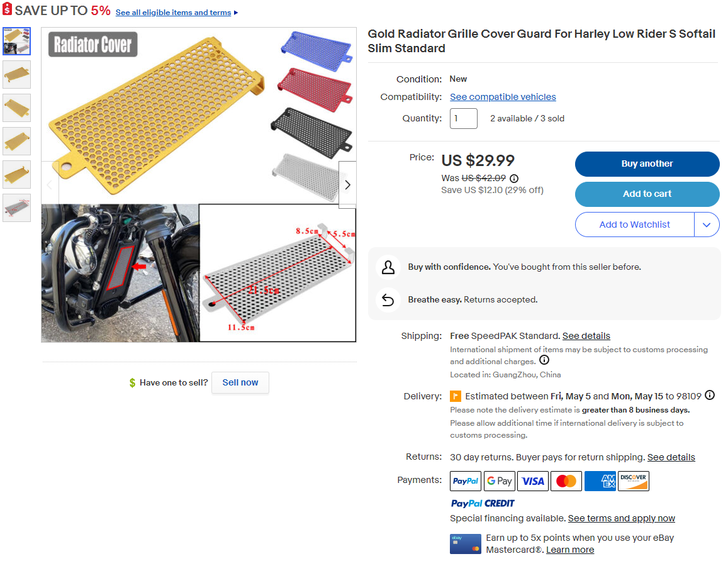Click the previous image arrow on gallery
Image resolution: width=728 pixels, height=566 pixels.
(50, 184)
